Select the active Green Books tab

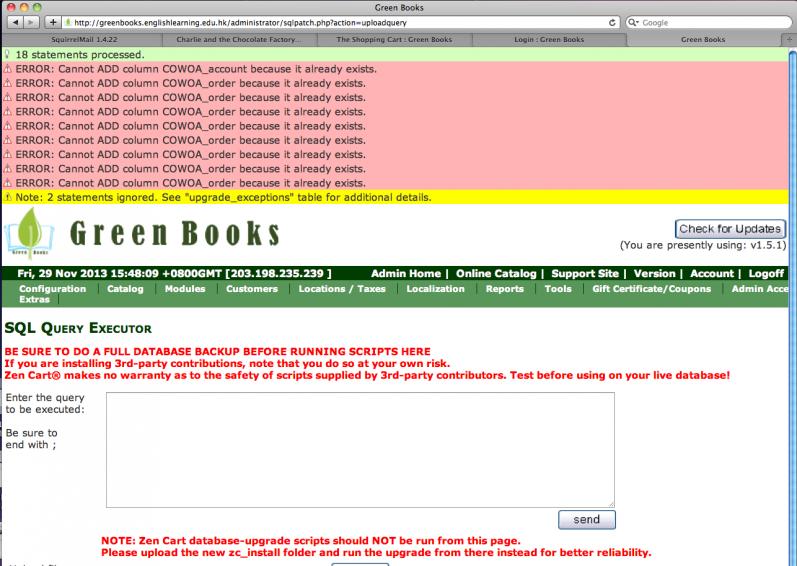coord(703,40)
